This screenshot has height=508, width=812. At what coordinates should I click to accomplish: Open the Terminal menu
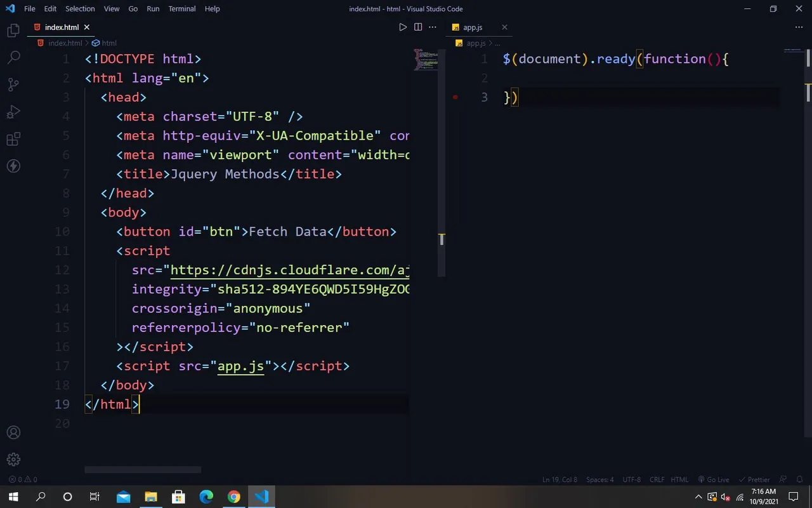[182, 9]
